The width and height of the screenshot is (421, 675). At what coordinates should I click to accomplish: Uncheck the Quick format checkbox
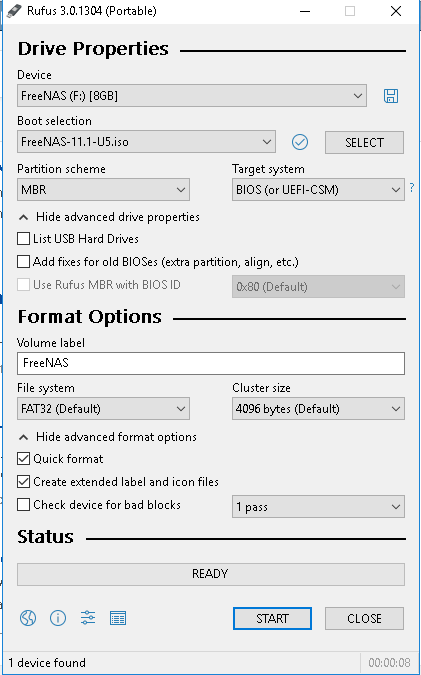pos(23,459)
